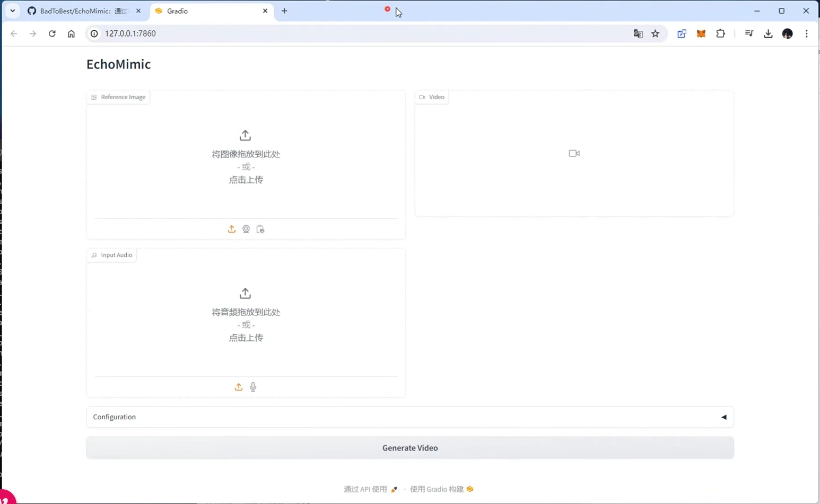Toggle the bookmark star for this page
This screenshot has width=820, height=504.
(x=655, y=33)
